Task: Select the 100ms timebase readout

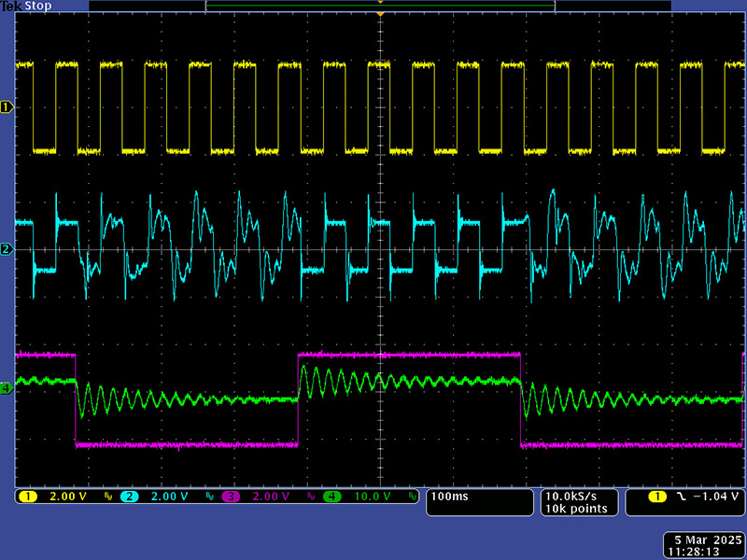Action: coord(449,497)
